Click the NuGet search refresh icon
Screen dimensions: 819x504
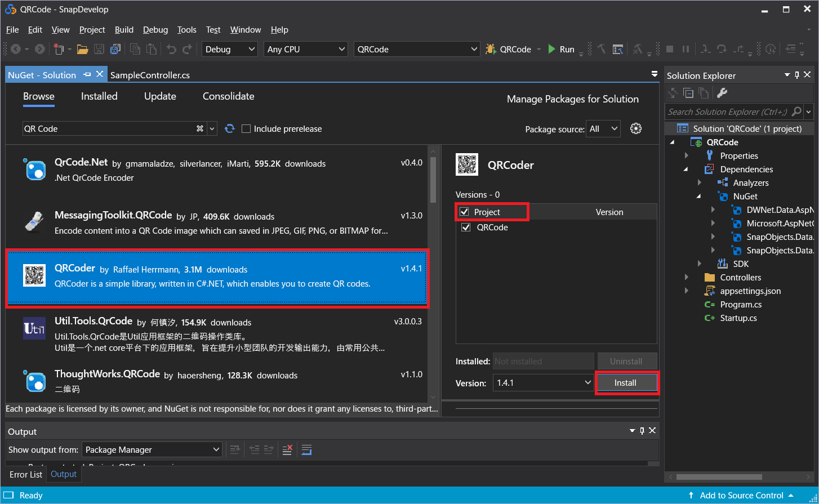(229, 129)
